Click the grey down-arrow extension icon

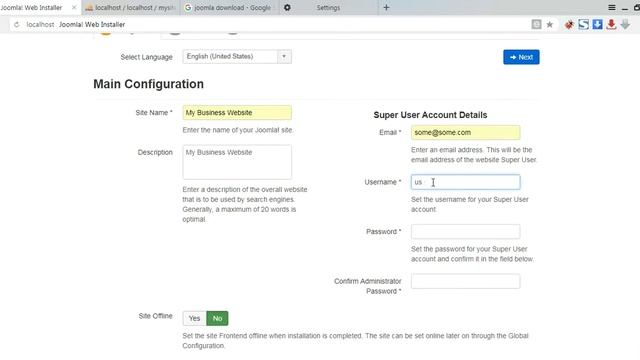pos(625,24)
